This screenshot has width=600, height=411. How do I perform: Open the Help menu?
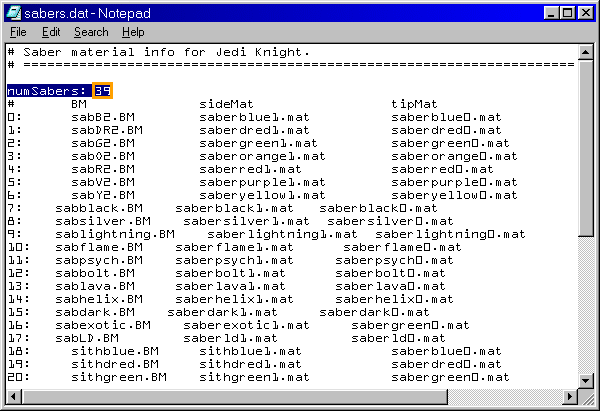[133, 32]
